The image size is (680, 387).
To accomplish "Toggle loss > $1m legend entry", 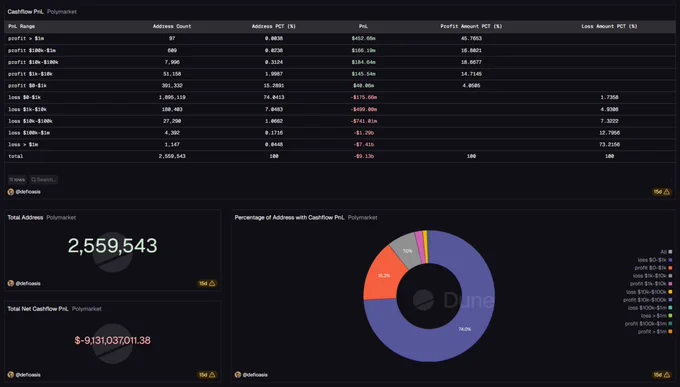I will pos(657,316).
